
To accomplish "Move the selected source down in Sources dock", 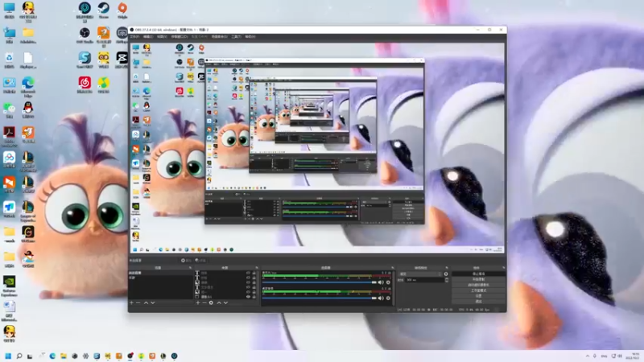I will 226,303.
